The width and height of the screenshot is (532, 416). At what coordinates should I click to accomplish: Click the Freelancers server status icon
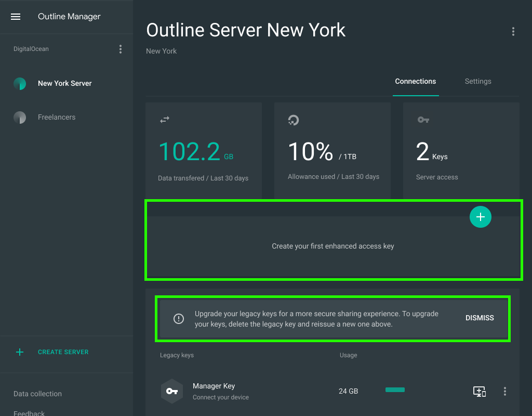coord(20,118)
